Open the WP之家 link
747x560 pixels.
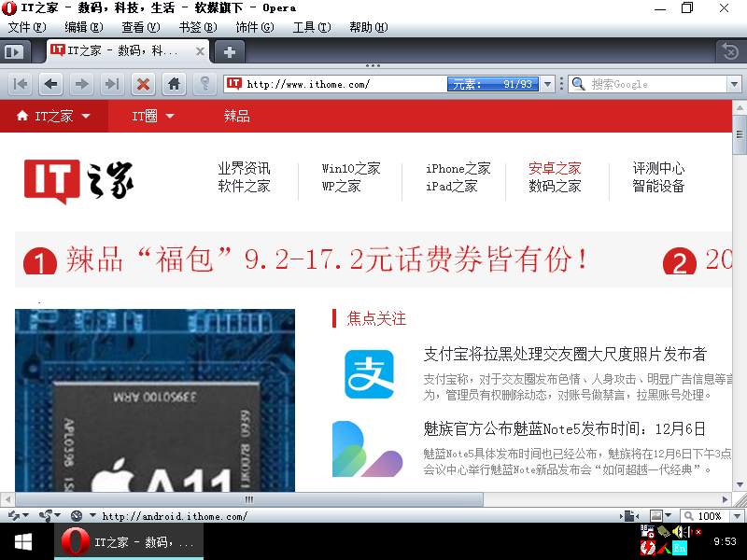(x=341, y=186)
